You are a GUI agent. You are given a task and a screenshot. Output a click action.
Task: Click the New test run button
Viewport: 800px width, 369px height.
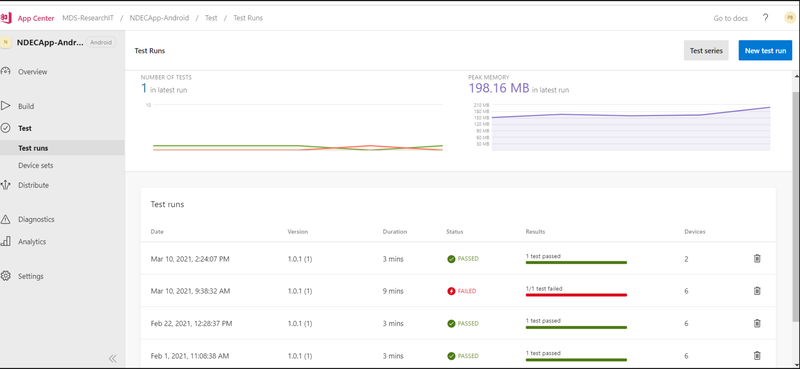tap(765, 51)
